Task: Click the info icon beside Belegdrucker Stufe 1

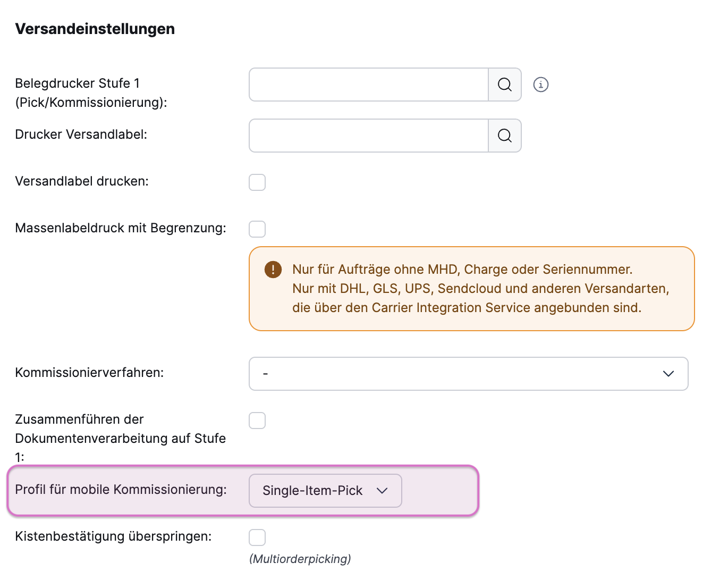Action: coord(540,85)
